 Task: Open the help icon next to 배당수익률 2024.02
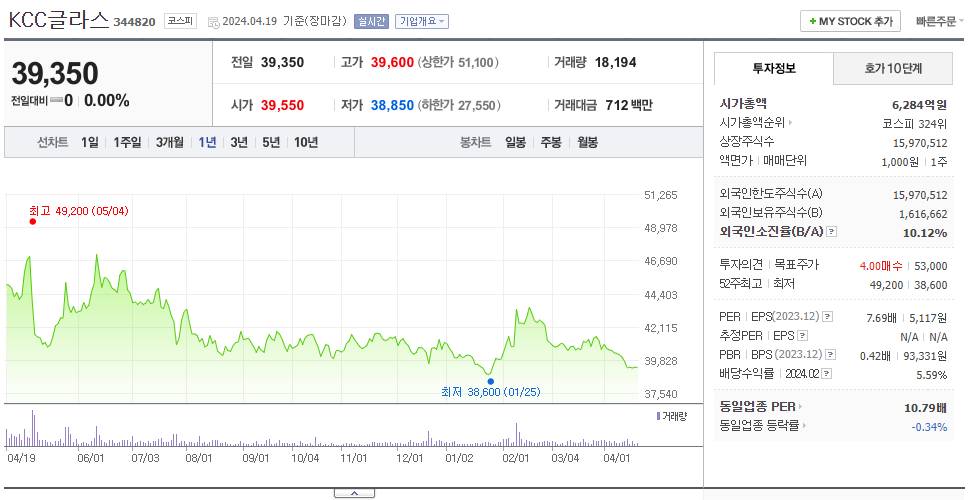[x=827, y=374]
